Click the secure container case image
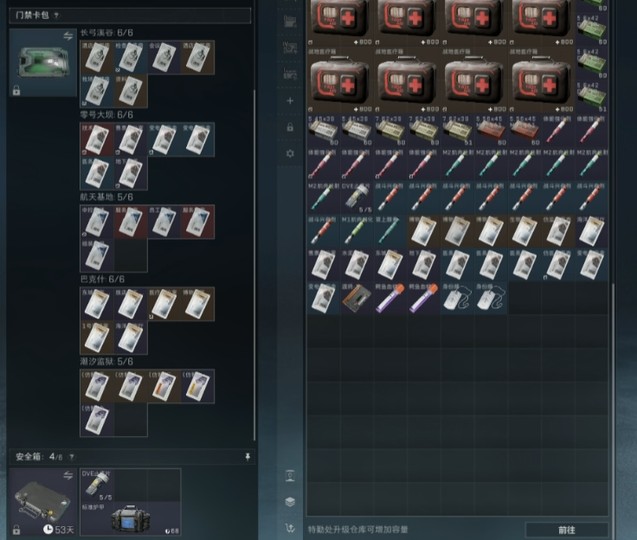The height and width of the screenshot is (540, 637). (x=40, y=502)
